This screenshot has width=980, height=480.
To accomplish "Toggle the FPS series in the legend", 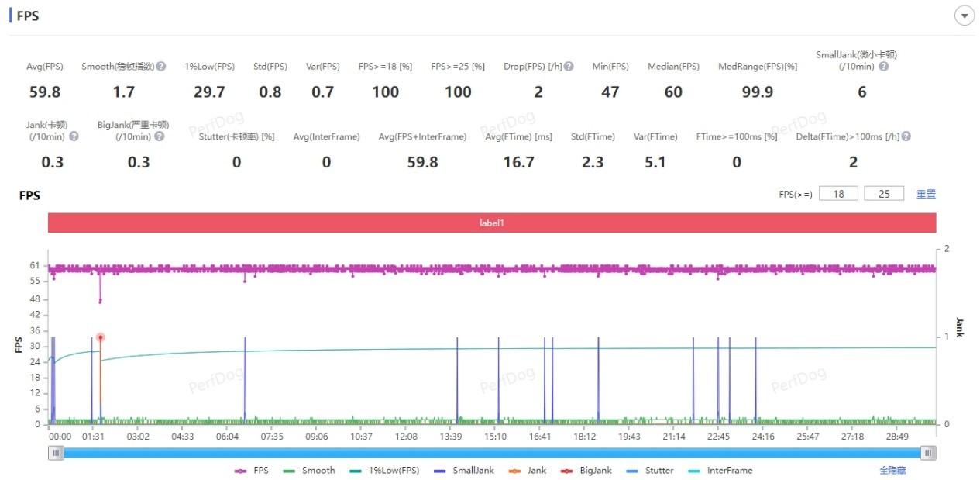I will tap(252, 471).
